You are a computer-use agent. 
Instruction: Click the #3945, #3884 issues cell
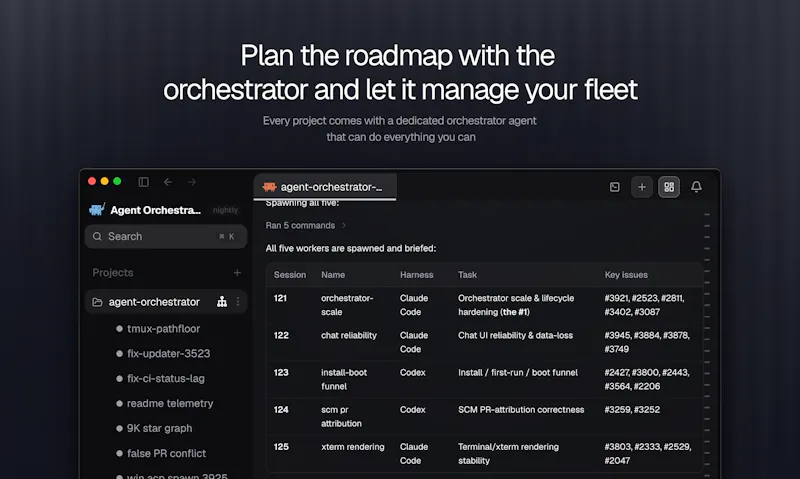647,342
